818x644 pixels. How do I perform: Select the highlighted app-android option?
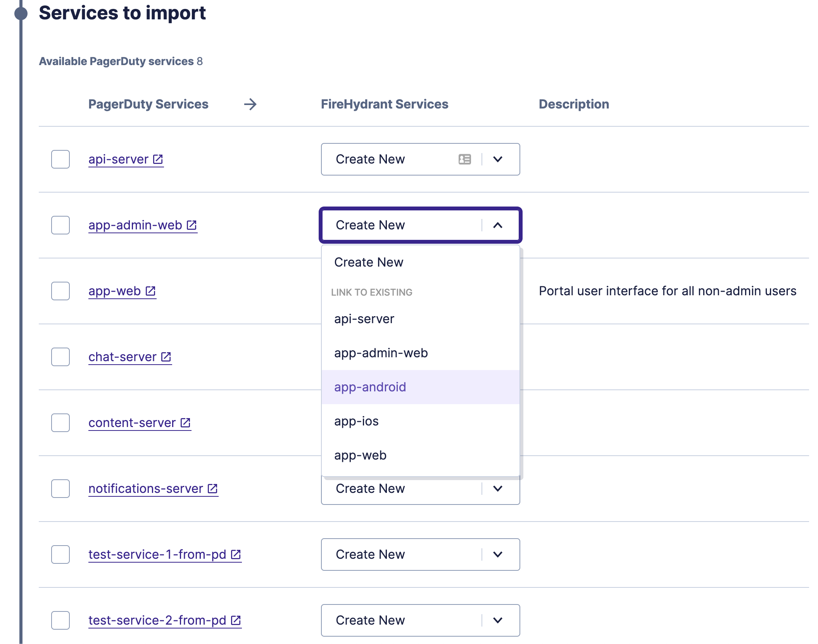(x=421, y=387)
